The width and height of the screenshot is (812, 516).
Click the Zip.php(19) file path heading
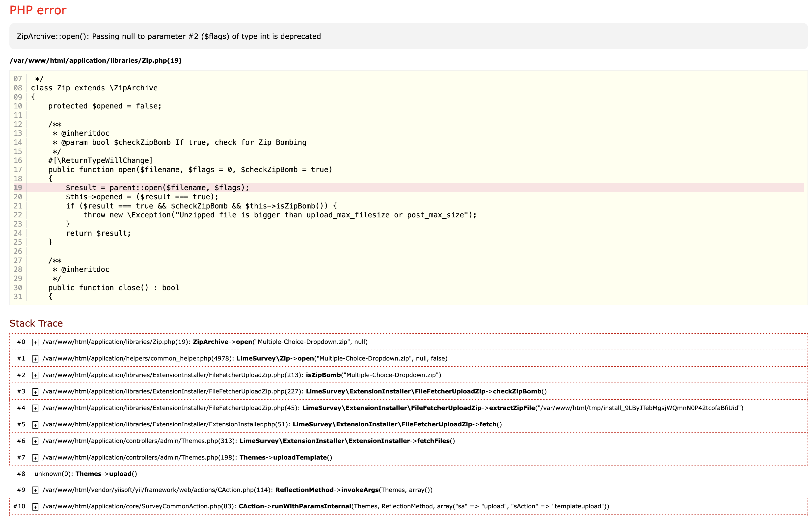pos(96,61)
